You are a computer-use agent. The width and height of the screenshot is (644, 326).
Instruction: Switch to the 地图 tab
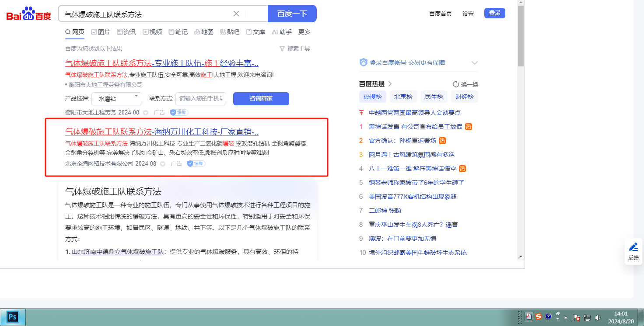(x=204, y=32)
